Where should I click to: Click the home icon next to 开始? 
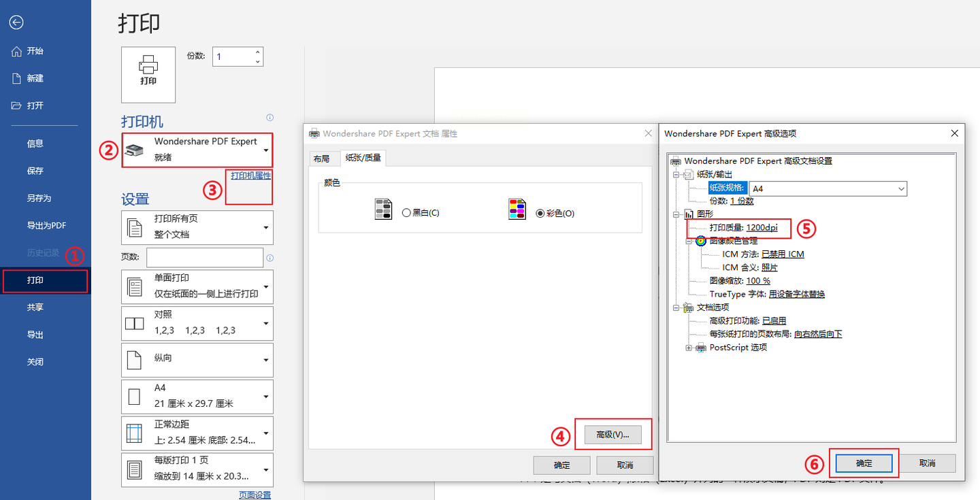17,51
